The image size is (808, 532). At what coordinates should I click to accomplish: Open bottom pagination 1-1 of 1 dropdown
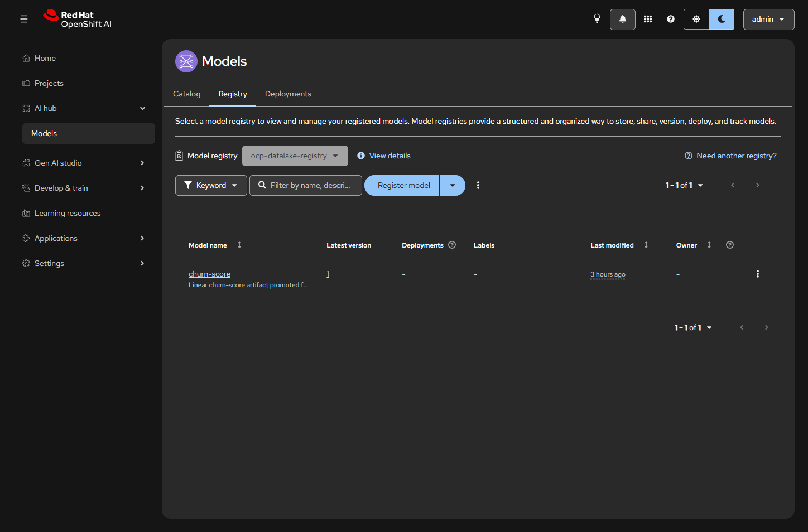693,327
